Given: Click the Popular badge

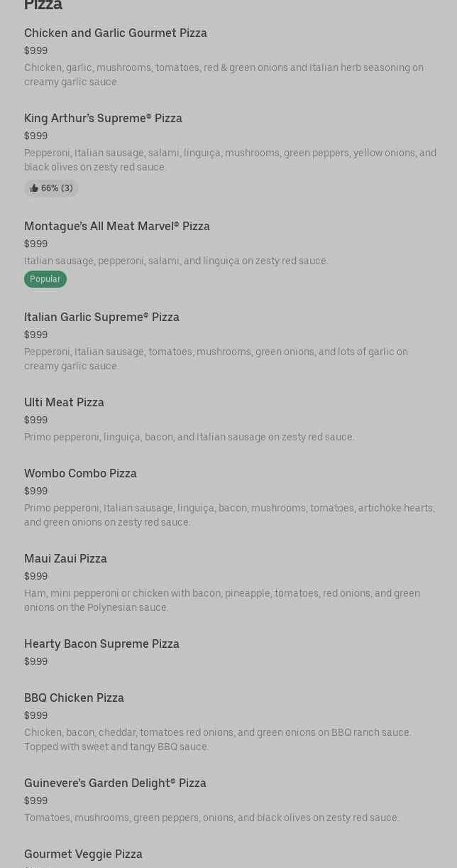Looking at the screenshot, I should [x=45, y=279].
